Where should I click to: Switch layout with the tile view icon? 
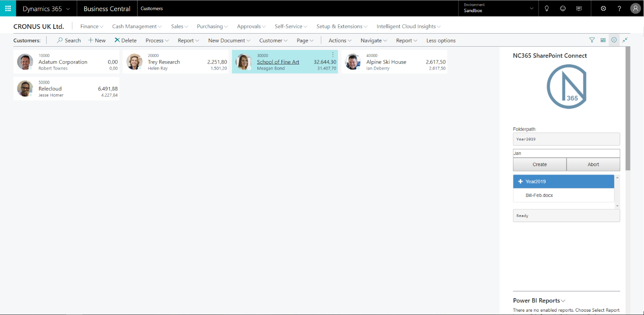[603, 40]
